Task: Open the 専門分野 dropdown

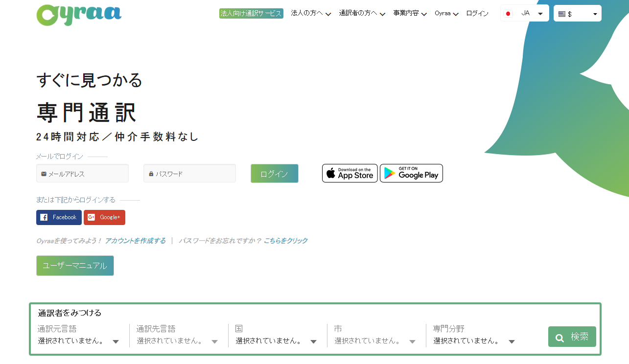Action: click(474, 341)
